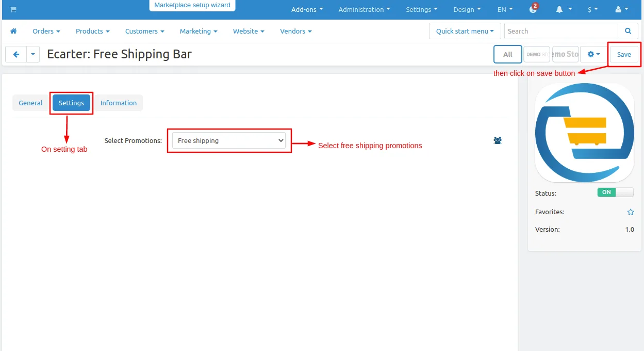
Task: Open the cart icon in top bar
Action: (13, 9)
